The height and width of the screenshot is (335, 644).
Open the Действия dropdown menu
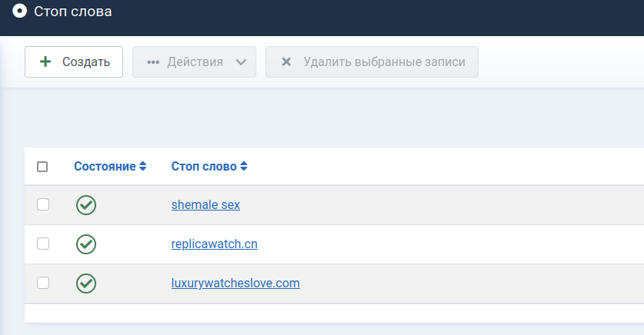[194, 62]
